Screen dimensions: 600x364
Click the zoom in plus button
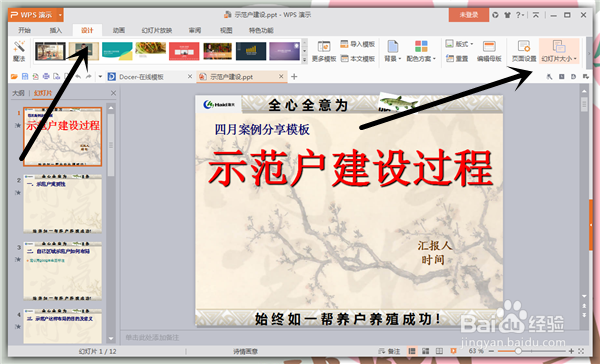coord(571,351)
